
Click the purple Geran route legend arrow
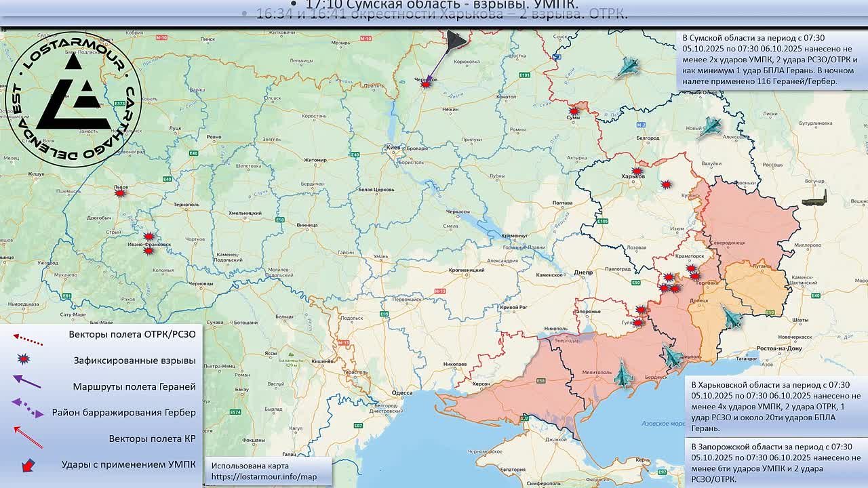27,382
